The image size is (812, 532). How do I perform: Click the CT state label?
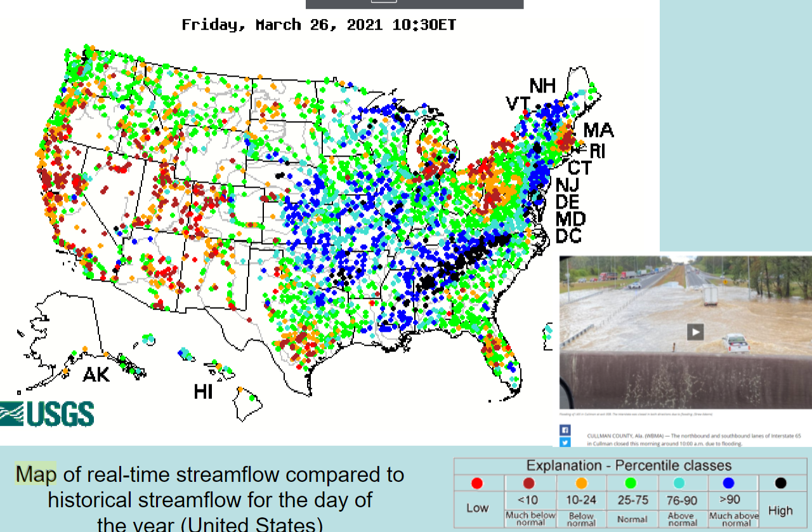[x=580, y=168]
